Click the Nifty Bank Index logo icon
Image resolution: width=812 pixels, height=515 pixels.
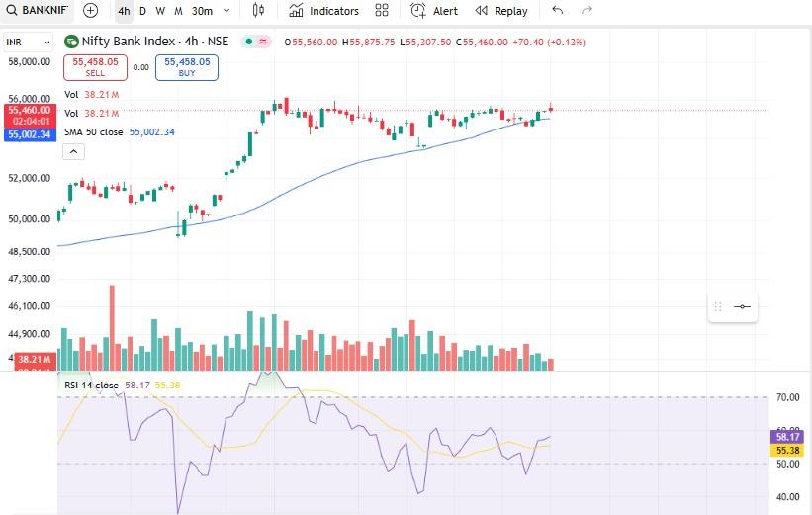click(71, 42)
